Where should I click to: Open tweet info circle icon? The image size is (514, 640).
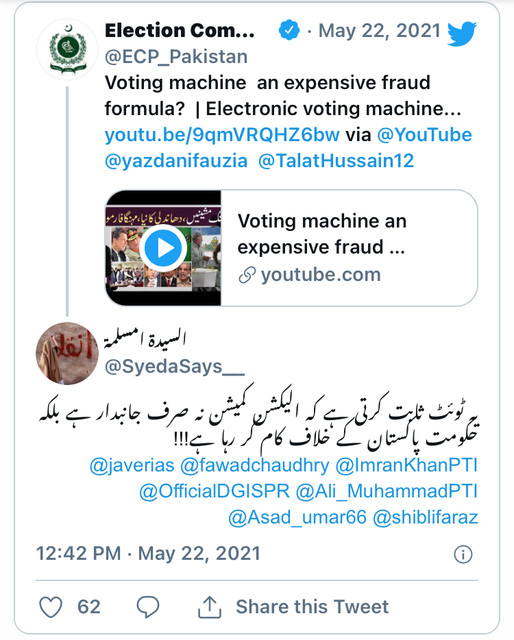463,554
